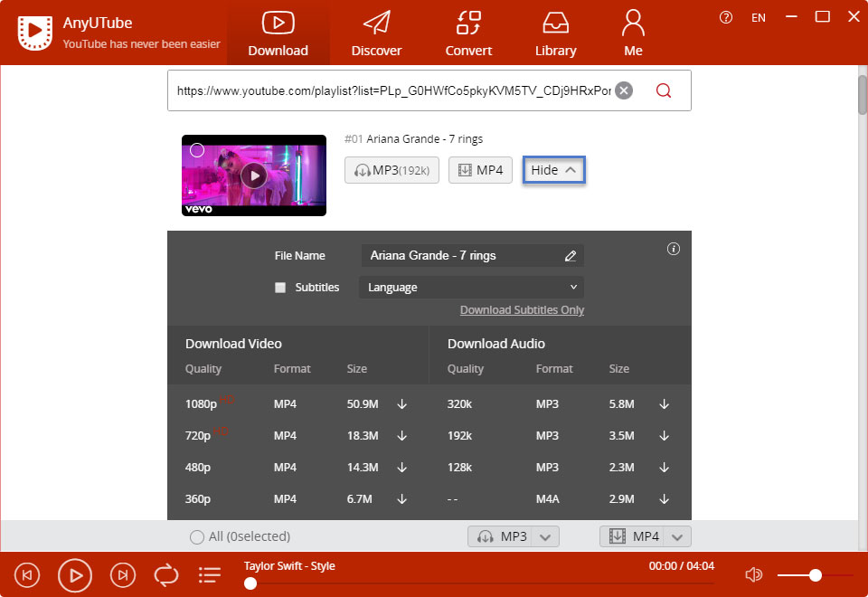Click the #01 Ariana Grande - 7 rings title
The height and width of the screenshot is (597, 868).
(x=413, y=139)
